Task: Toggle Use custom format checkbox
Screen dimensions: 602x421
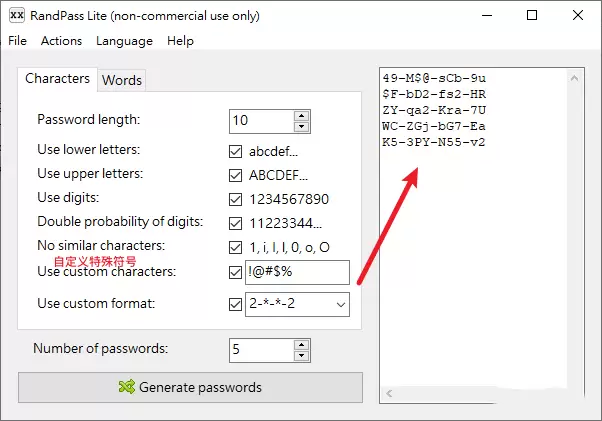Action: (235, 304)
